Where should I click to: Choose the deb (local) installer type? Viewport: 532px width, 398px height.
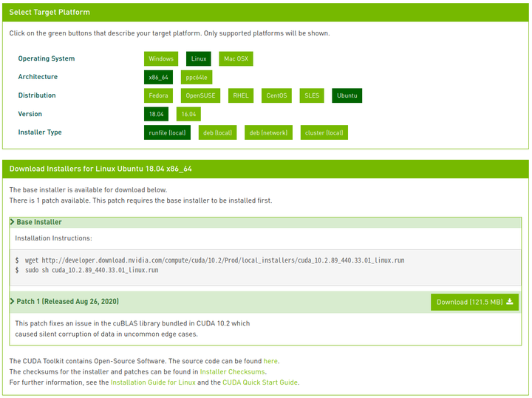click(x=217, y=132)
